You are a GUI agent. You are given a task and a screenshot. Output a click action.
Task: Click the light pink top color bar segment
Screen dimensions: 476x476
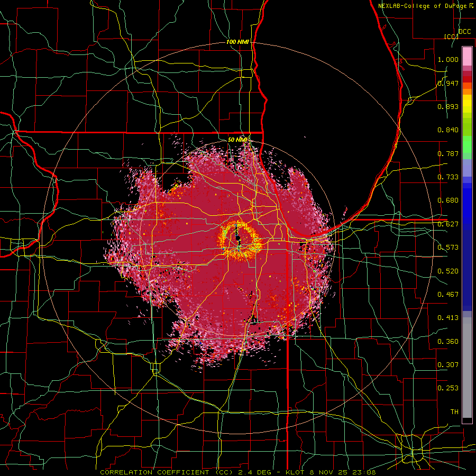467,57
